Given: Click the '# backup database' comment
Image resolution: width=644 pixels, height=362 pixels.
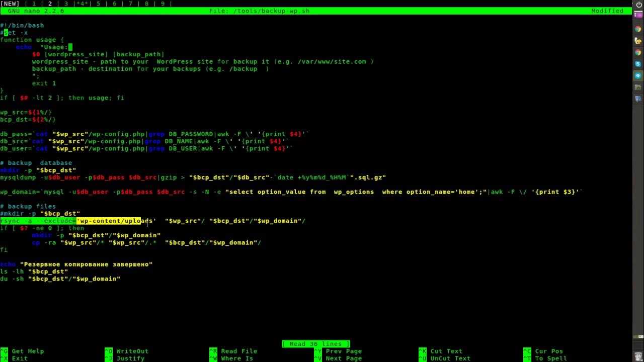Looking at the screenshot, I should (36, 163).
